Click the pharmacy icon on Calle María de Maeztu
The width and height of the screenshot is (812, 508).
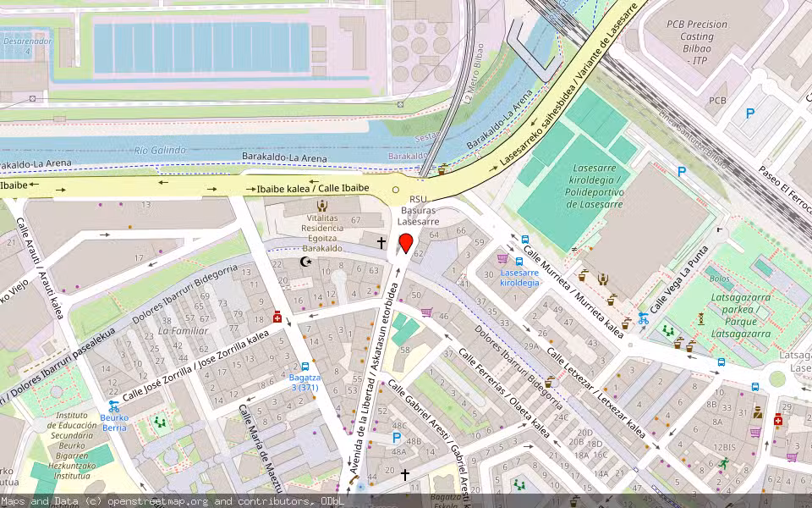(x=276, y=317)
